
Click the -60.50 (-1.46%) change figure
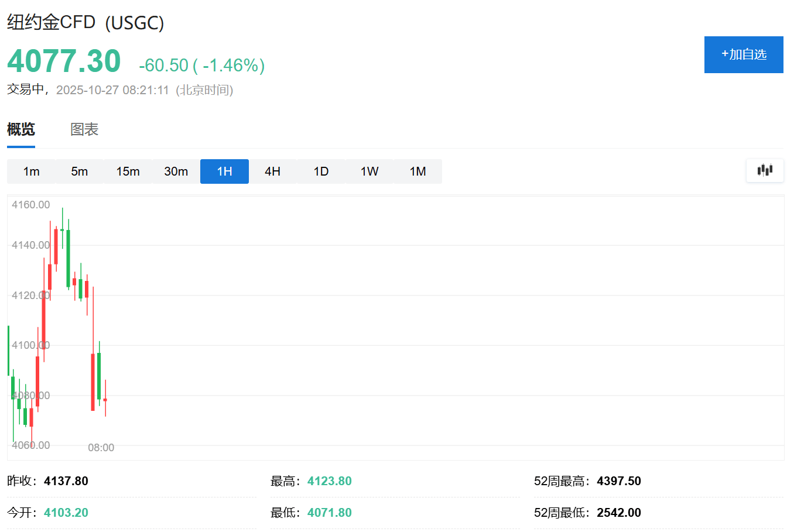[x=201, y=65]
